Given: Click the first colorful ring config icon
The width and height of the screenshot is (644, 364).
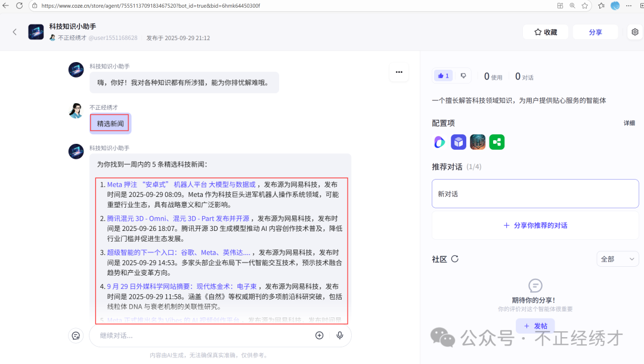Looking at the screenshot, I should [x=439, y=142].
